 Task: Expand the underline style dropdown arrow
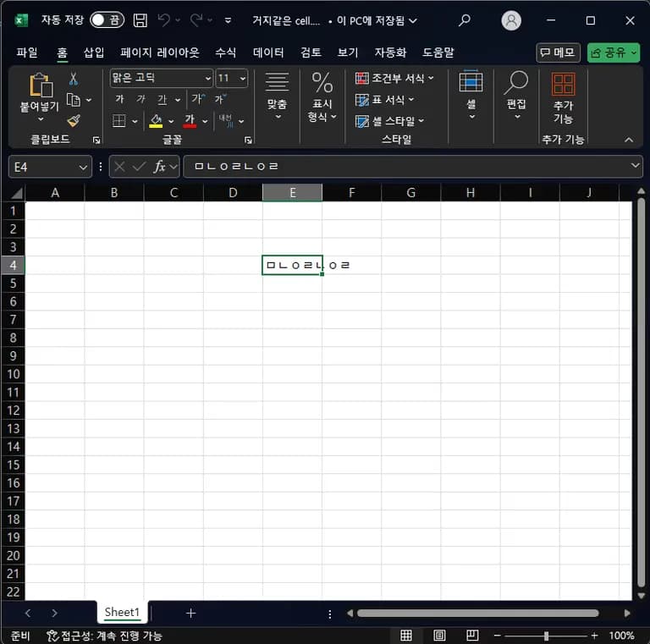click(178, 100)
